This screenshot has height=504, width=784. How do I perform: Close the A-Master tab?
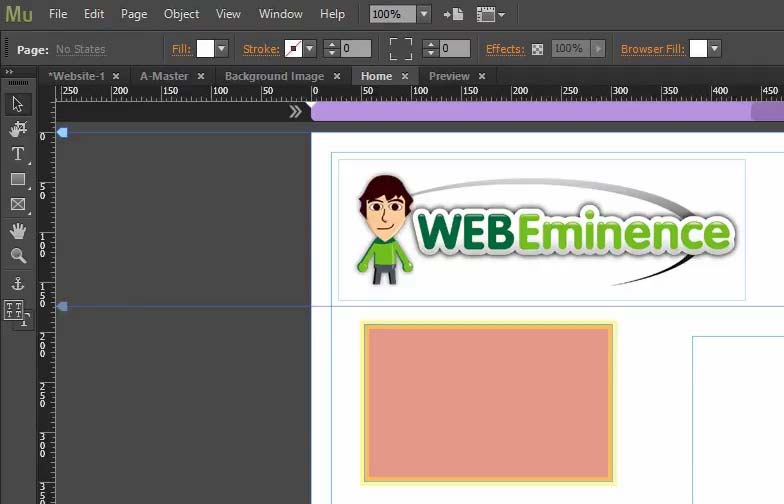click(201, 76)
